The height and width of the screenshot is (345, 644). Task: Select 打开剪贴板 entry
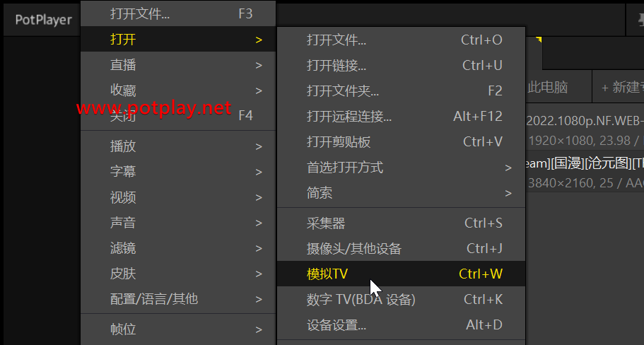coord(402,141)
